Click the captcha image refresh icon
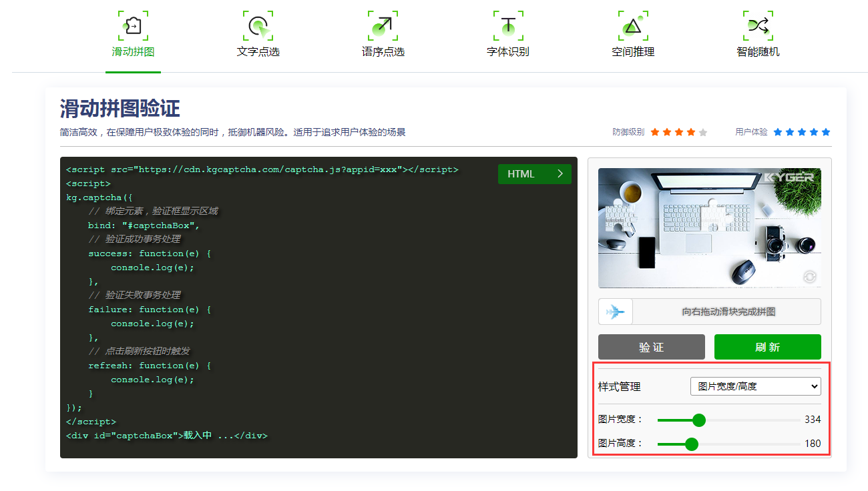The width and height of the screenshot is (868, 491). (x=810, y=276)
